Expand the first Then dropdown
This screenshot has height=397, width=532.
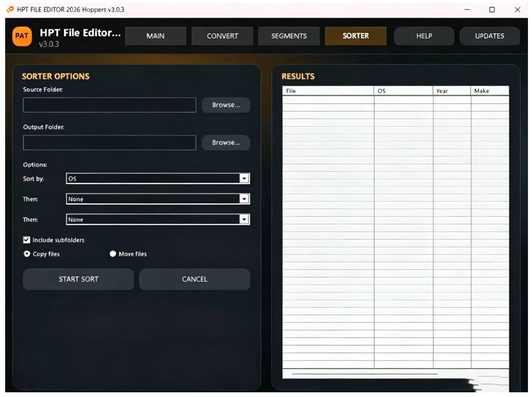(244, 199)
